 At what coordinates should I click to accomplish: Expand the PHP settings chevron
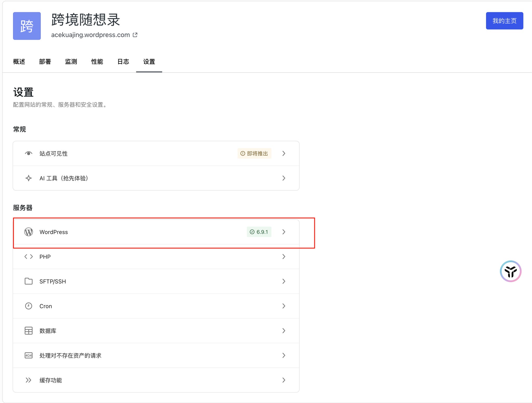pos(284,257)
